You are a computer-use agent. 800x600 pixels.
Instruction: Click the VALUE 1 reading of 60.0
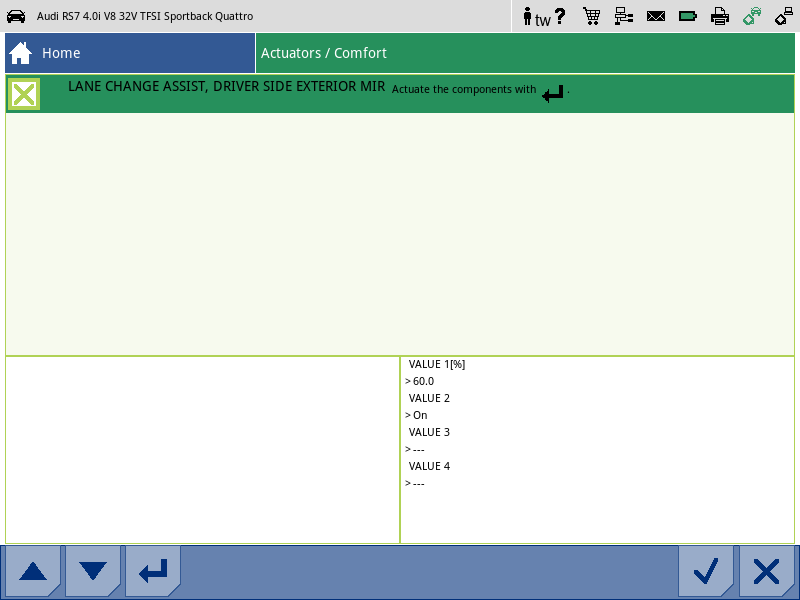click(423, 381)
